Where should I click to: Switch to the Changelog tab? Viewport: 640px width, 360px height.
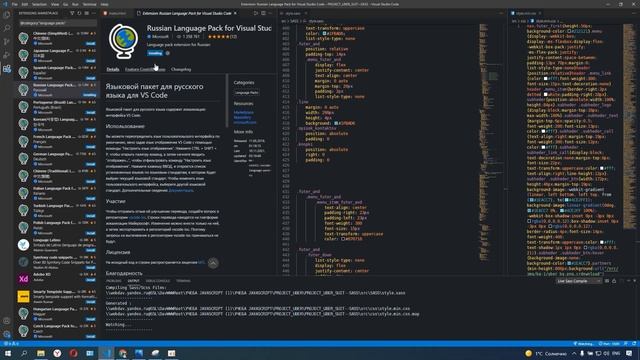click(x=181, y=69)
